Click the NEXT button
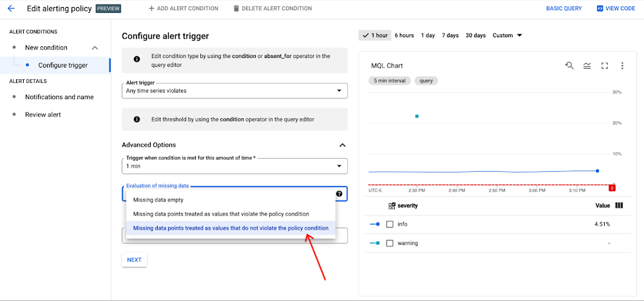Viewport: 644px width, 301px height. click(x=134, y=260)
